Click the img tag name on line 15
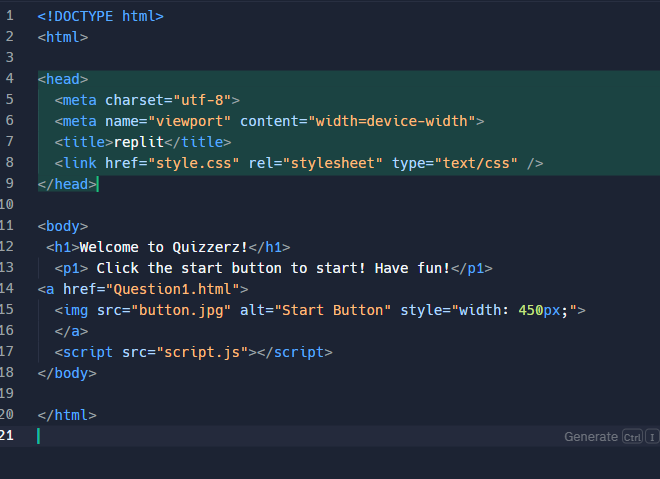This screenshot has height=479, width=660. coord(75,310)
